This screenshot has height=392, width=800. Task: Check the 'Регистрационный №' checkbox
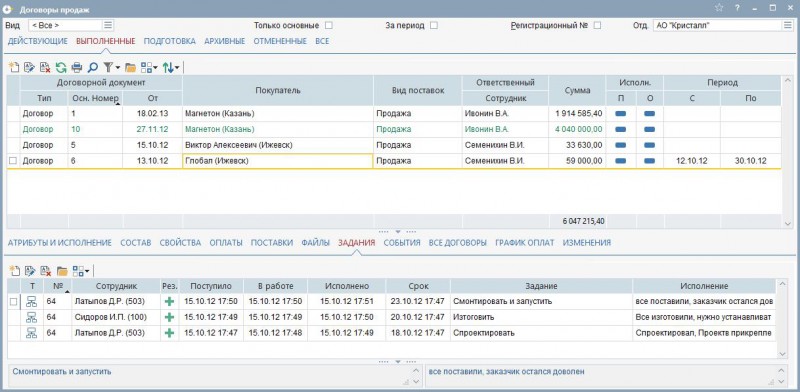(x=597, y=25)
